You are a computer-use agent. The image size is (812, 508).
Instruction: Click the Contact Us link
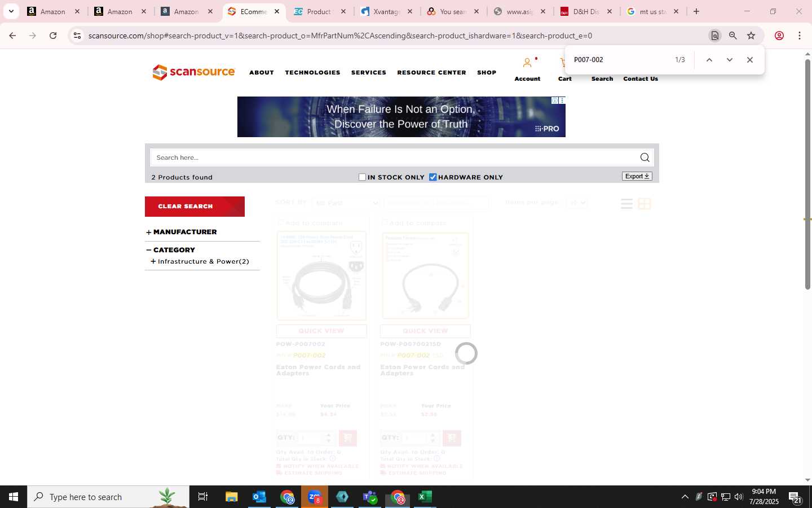pos(641,79)
